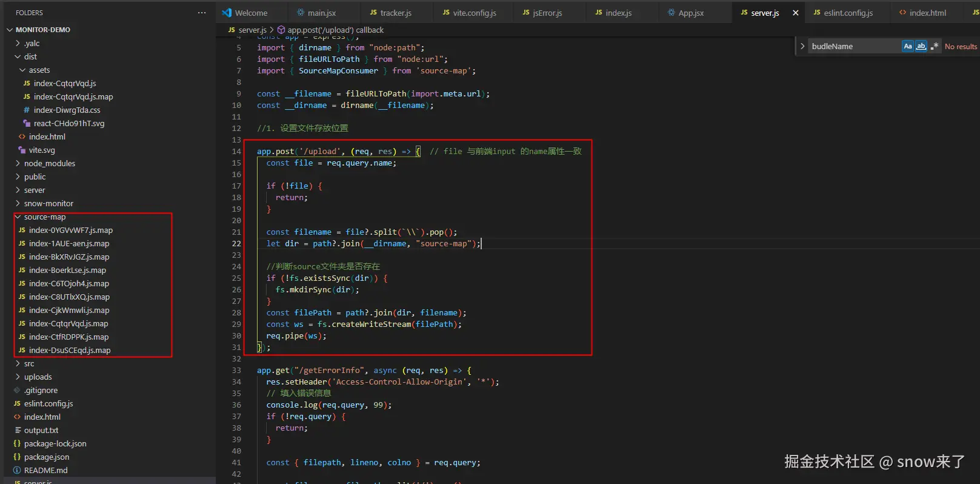Open eslint.config.js in file tree
The image size is (980, 484).
click(48, 403)
